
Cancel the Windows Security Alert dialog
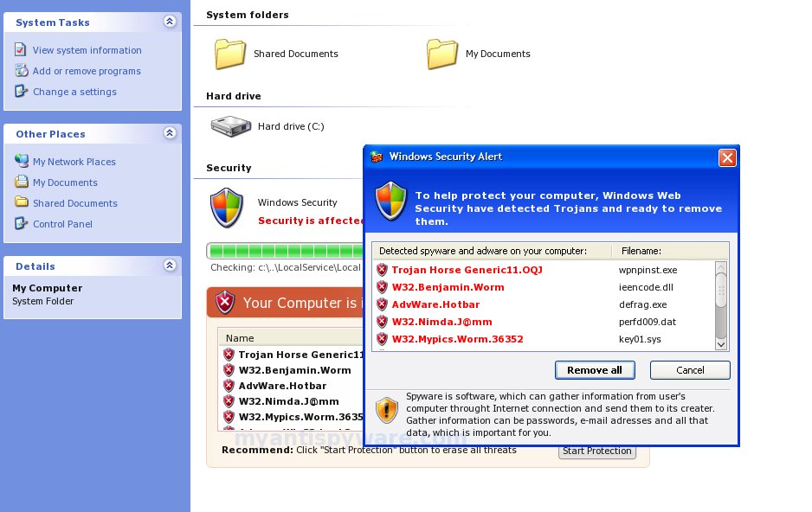pyautogui.click(x=690, y=370)
